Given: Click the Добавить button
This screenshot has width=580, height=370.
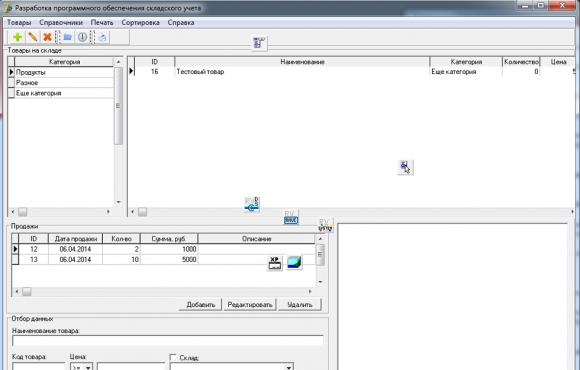Looking at the screenshot, I should [200, 305].
